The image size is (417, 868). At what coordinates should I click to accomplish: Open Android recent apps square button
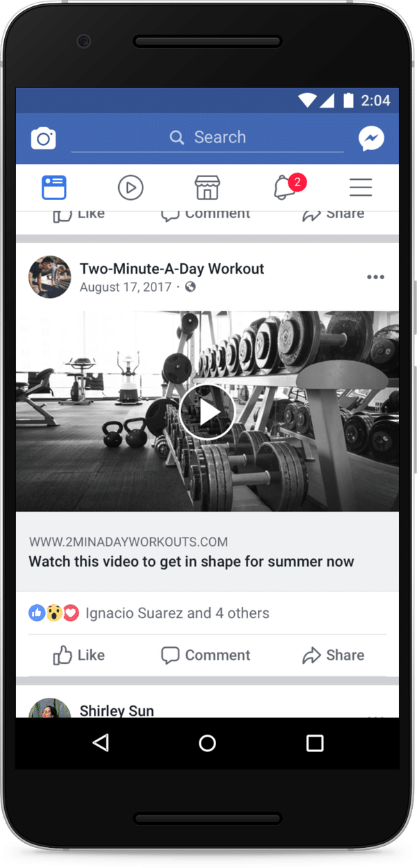coord(315,743)
